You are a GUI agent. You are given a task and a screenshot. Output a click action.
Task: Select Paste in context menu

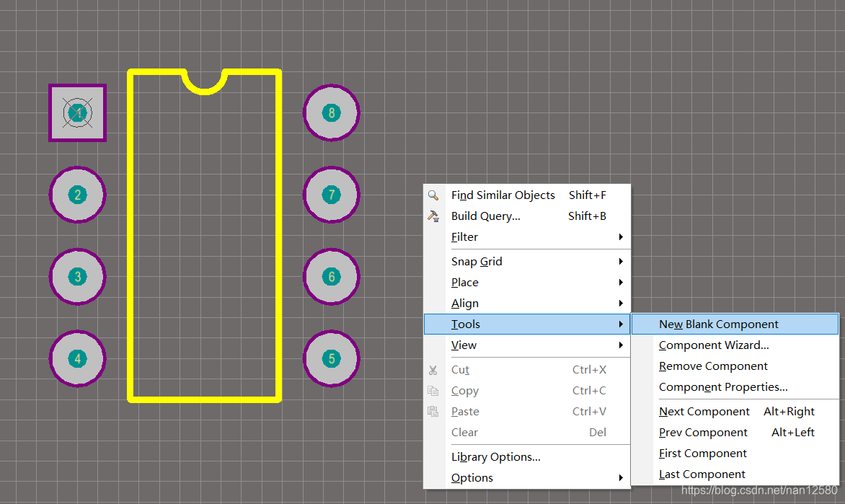click(x=527, y=412)
